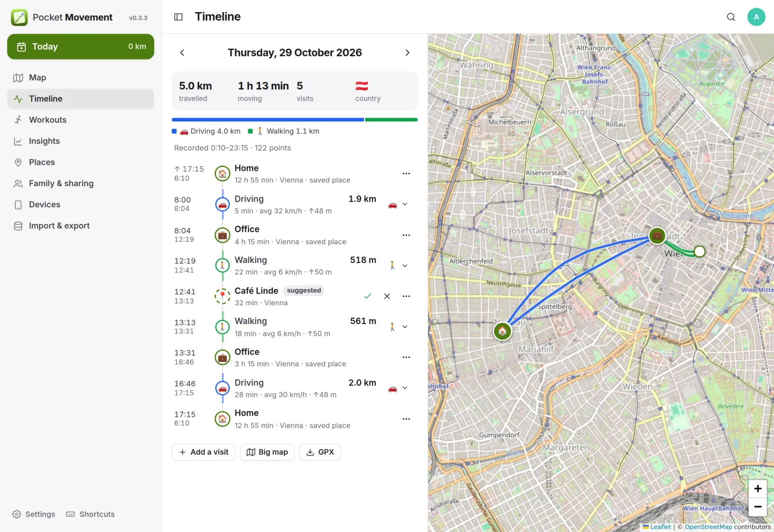Viewport: 774px width, 532px height.
Task: Click the Office briefcase marker on map
Action: pos(657,236)
